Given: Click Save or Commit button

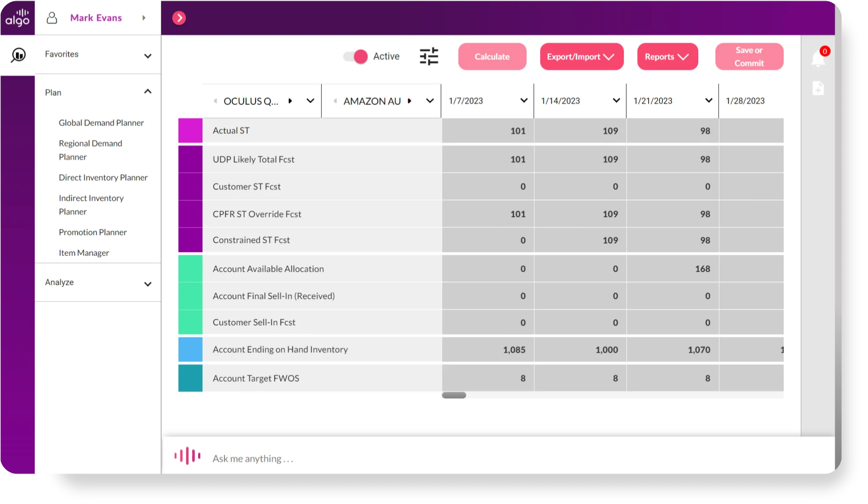Looking at the screenshot, I should pos(749,57).
